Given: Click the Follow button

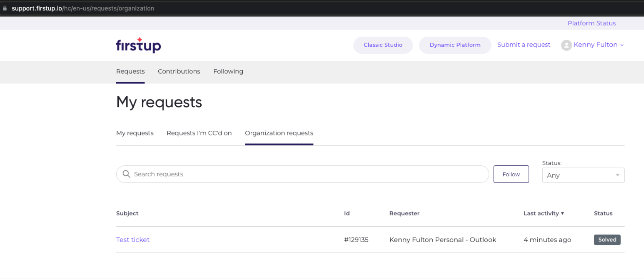Looking at the screenshot, I should click(x=511, y=174).
